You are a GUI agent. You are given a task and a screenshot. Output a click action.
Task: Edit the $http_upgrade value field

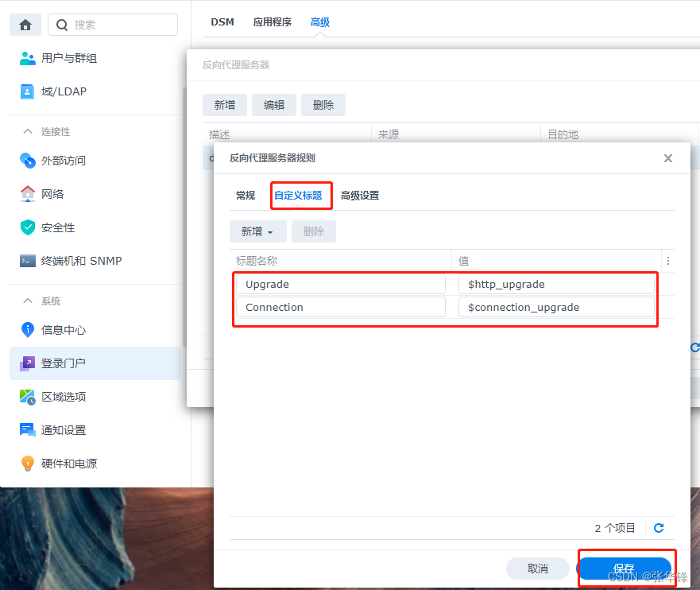pyautogui.click(x=556, y=284)
